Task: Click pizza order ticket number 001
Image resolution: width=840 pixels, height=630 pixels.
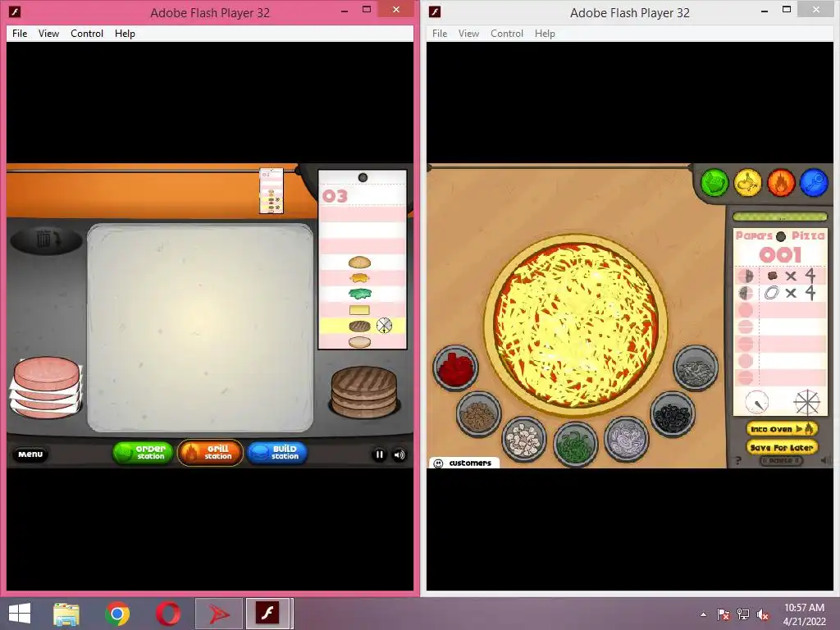Action: tap(779, 255)
